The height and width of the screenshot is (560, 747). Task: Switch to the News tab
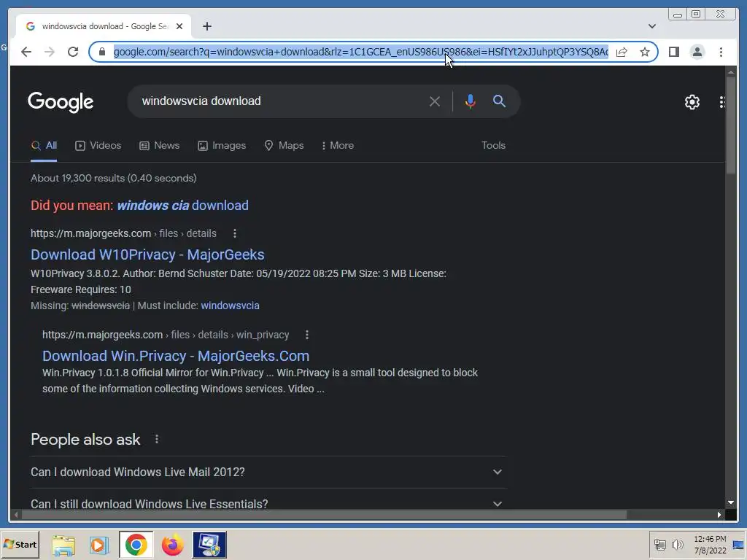(x=159, y=146)
